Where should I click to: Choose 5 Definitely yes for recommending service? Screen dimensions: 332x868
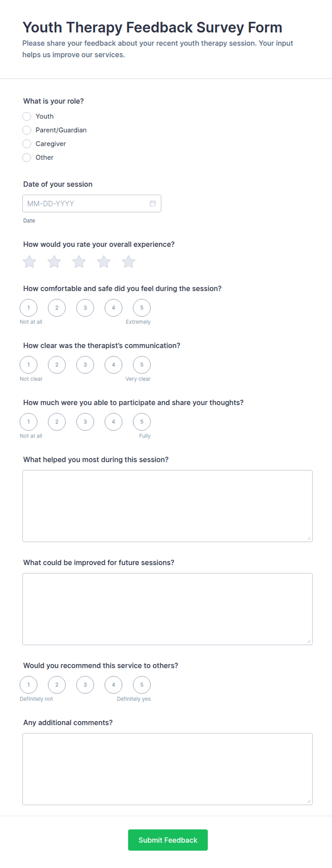(142, 685)
